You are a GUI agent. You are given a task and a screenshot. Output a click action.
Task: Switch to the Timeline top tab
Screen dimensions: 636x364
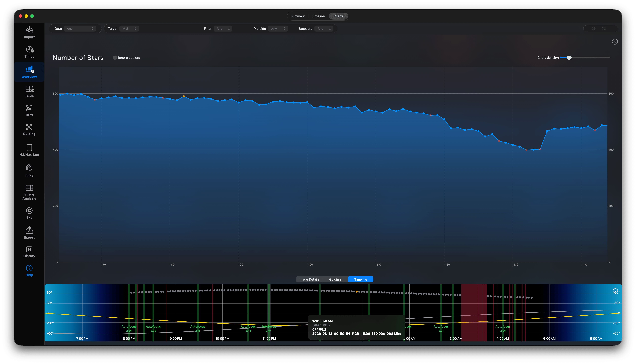[318, 16]
